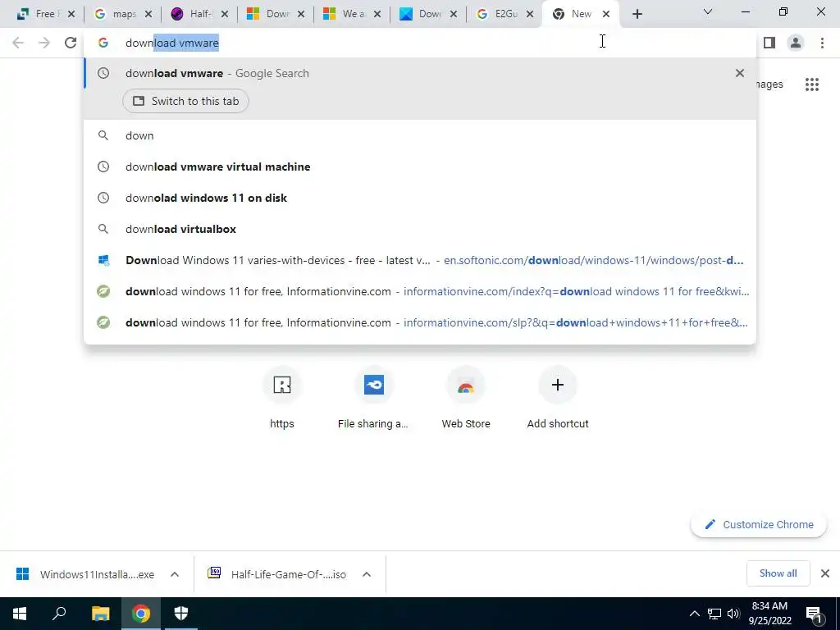Open the https shortcut tile

coord(282,399)
